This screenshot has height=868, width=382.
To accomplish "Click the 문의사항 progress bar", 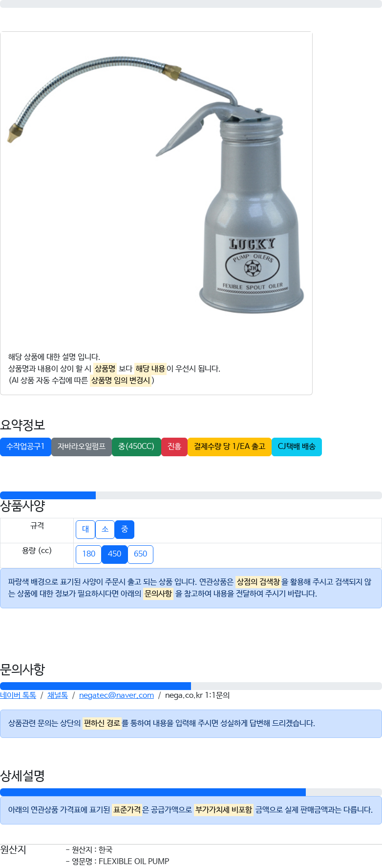I will point(191,686).
